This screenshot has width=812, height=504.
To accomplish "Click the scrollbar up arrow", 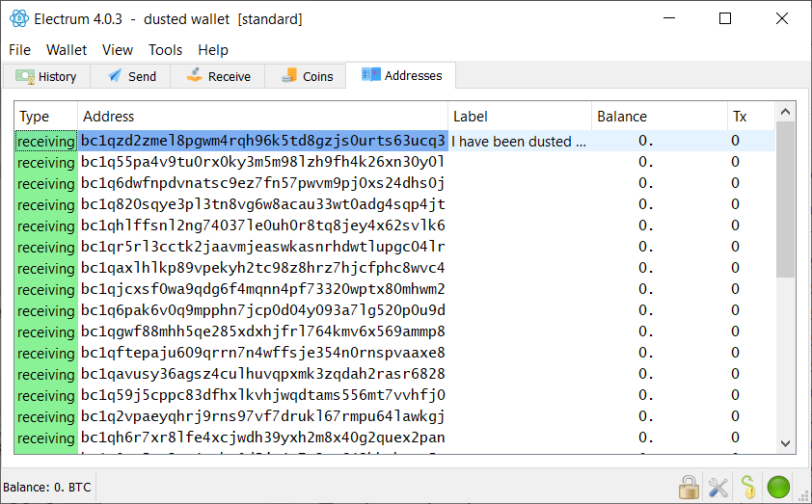I will coord(785,112).
